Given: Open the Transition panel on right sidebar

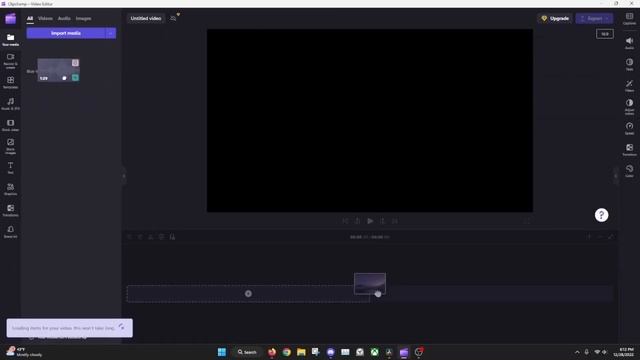Looking at the screenshot, I should [629, 149].
